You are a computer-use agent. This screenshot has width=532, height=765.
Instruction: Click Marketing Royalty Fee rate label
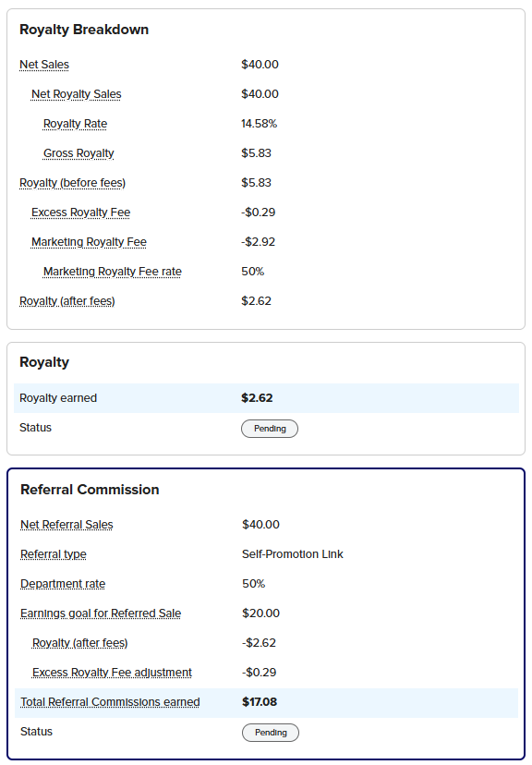point(112,272)
